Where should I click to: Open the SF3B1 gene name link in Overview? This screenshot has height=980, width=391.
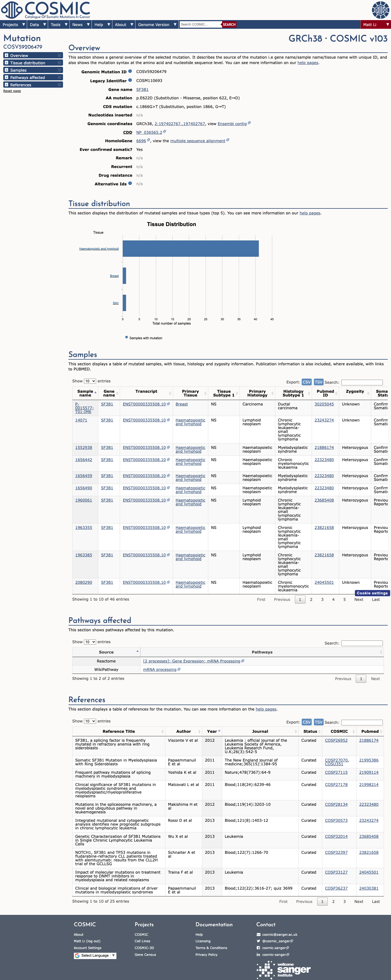click(142, 89)
